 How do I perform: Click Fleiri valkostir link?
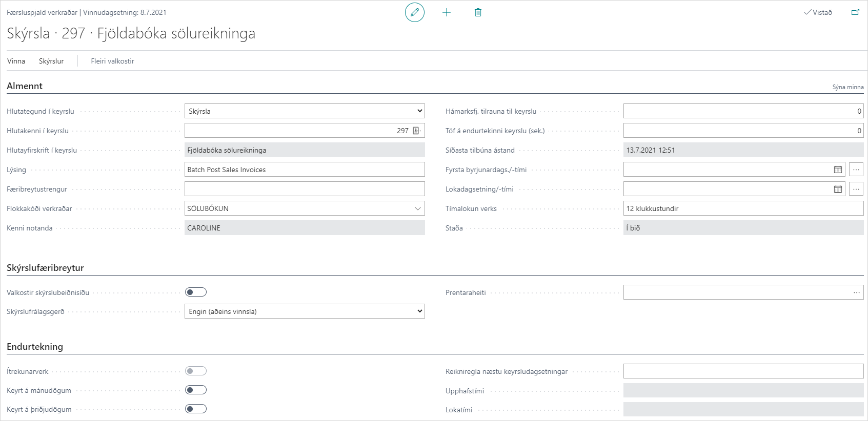click(x=112, y=61)
